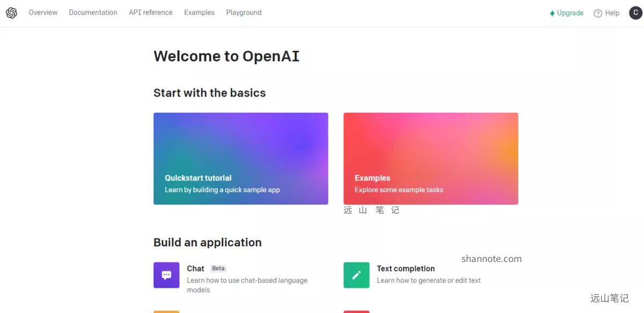The height and width of the screenshot is (313, 644).
Task: Open Examples in the top navigation bar
Action: [x=199, y=12]
